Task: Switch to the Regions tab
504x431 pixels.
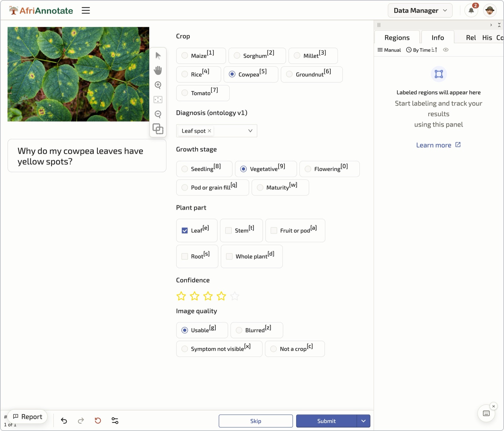Action: coord(397,37)
